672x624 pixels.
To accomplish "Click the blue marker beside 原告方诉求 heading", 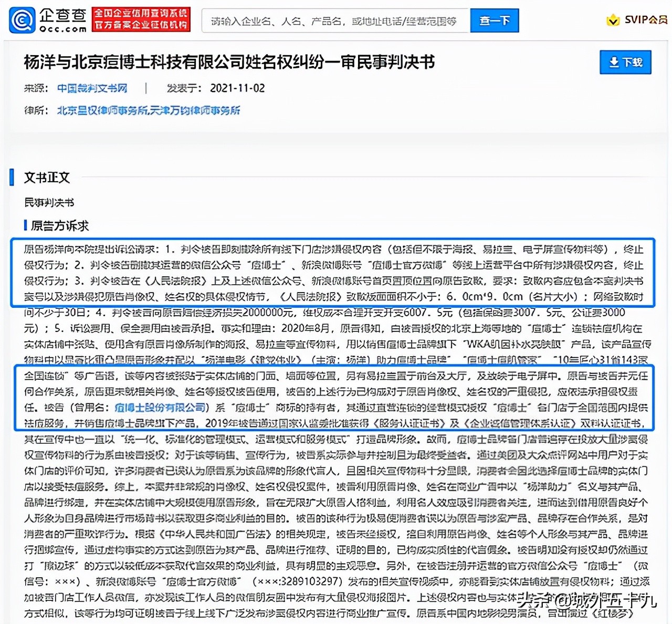I will (x=26, y=226).
